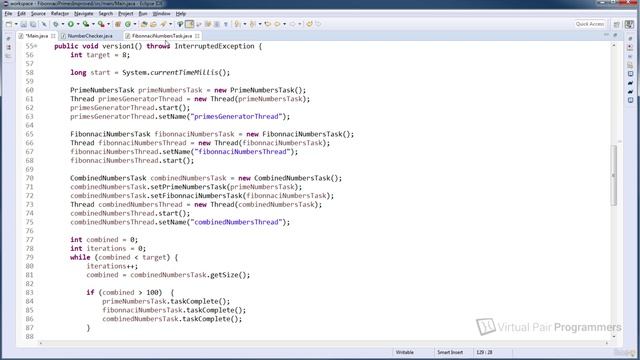The image size is (640, 360).
Task: Click the Previous Annotation toolbar icon
Action: tap(253, 24)
